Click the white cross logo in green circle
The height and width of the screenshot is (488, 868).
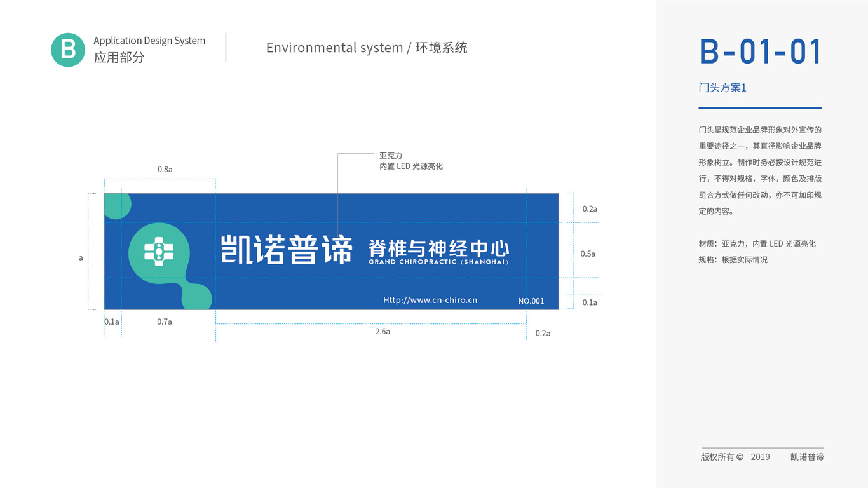point(159,253)
